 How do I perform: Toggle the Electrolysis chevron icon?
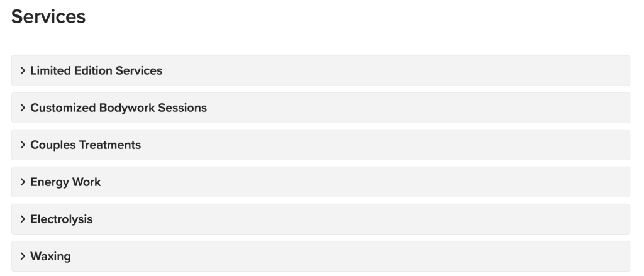[23, 219]
